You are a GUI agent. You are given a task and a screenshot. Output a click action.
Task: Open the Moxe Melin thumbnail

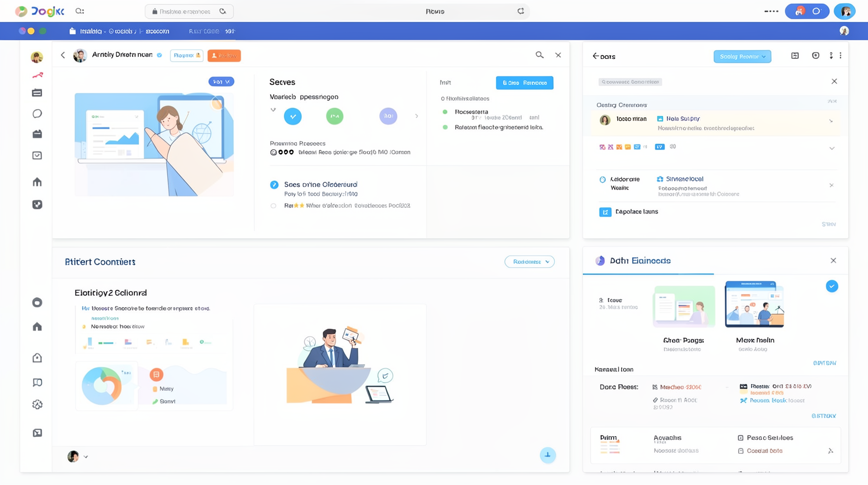(754, 304)
